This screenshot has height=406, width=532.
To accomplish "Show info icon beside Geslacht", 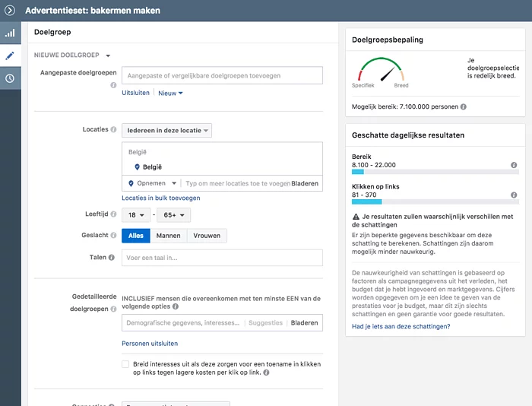I will click(x=113, y=235).
